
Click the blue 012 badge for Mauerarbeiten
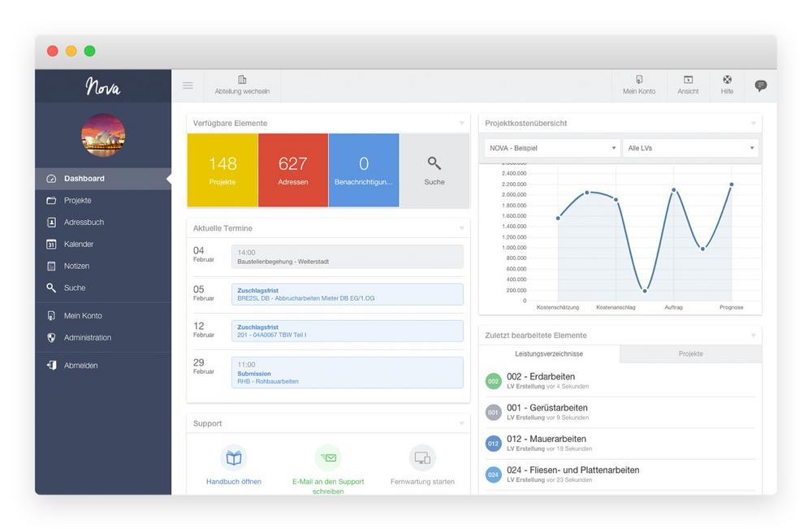click(x=494, y=444)
